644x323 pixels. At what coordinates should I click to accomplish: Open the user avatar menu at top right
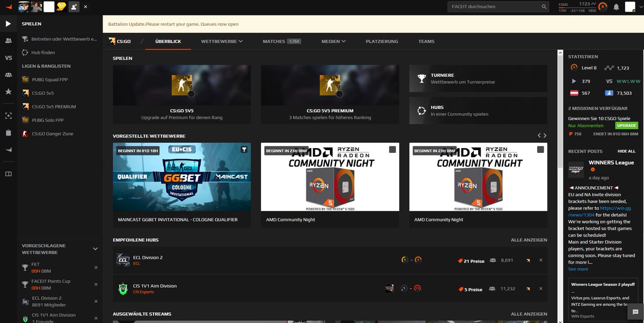[x=630, y=7]
